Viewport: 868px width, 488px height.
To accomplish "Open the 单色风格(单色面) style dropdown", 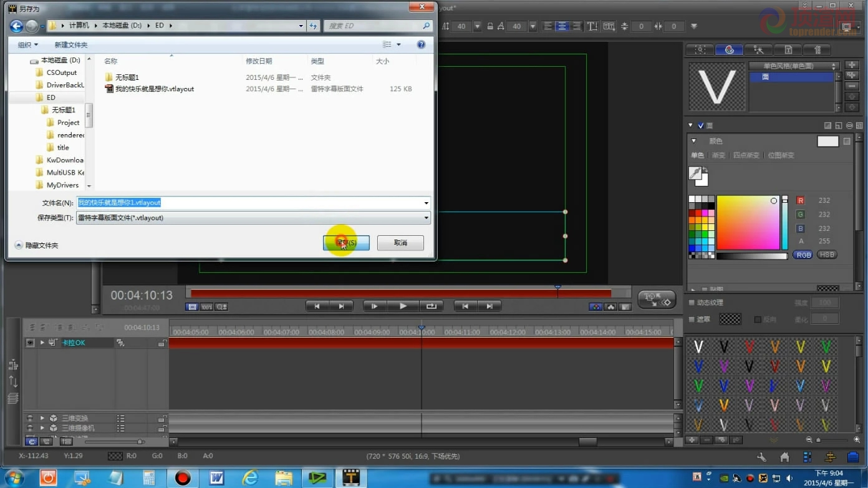I will [x=793, y=66].
